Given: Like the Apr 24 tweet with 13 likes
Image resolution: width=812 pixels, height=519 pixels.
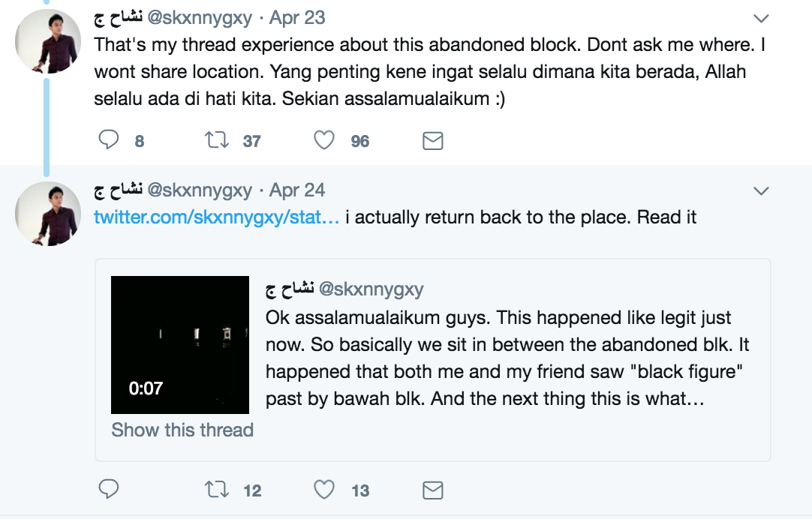Looking at the screenshot, I should coord(324,489).
